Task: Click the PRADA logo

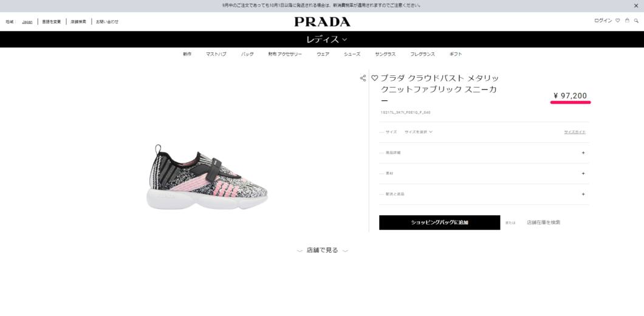Action: [322, 22]
